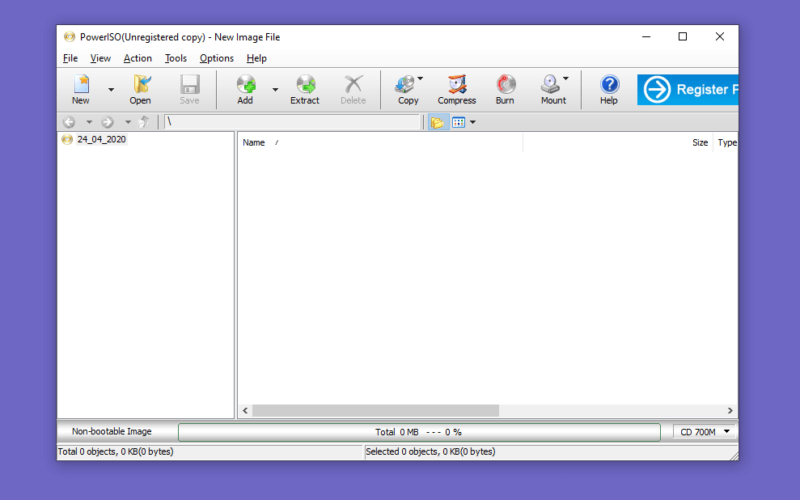
Task: Click the scrollbar left arrow
Action: [245, 411]
